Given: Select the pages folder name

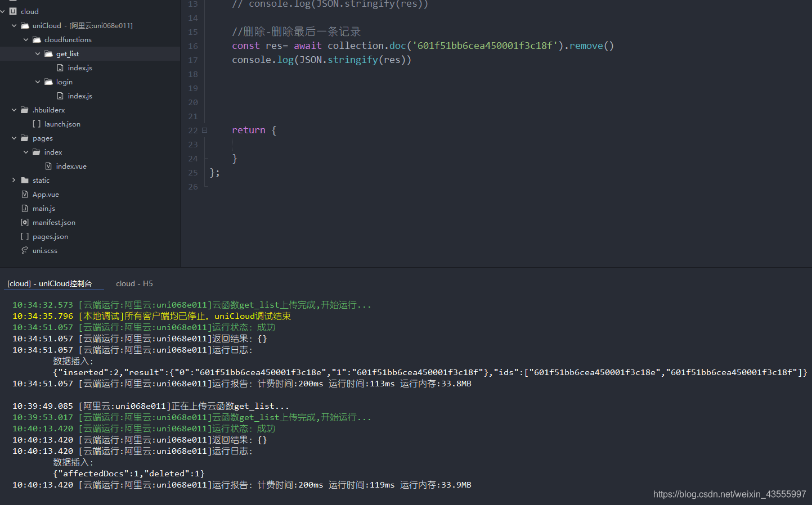Looking at the screenshot, I should 43,138.
